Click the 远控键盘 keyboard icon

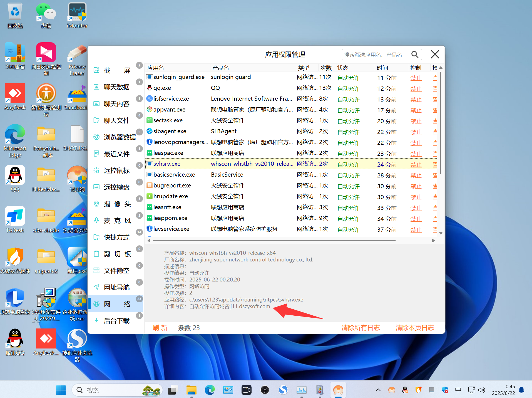(96, 187)
